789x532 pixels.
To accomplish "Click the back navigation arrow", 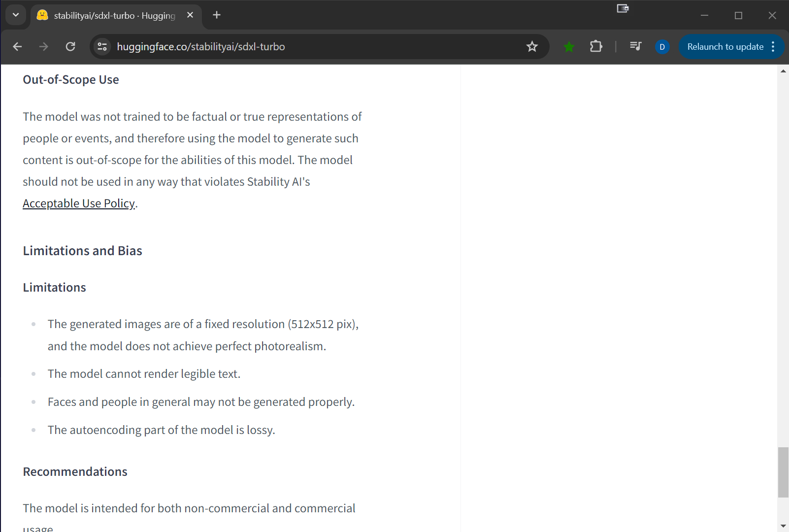I will [17, 47].
